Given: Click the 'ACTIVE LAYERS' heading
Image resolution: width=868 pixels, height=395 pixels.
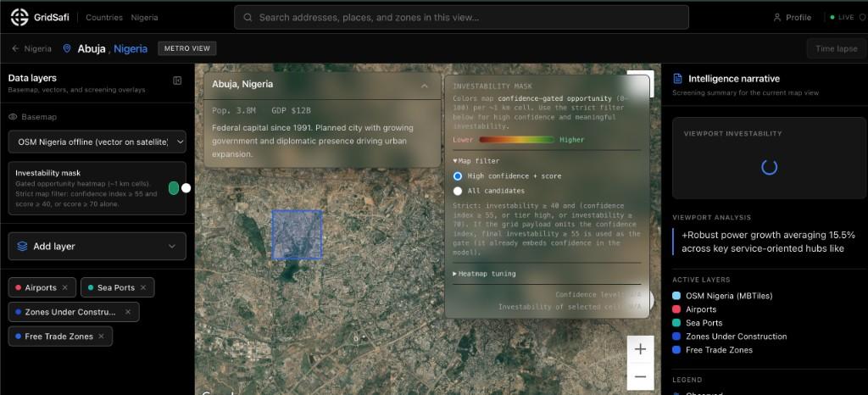Looking at the screenshot, I should coord(701,280).
